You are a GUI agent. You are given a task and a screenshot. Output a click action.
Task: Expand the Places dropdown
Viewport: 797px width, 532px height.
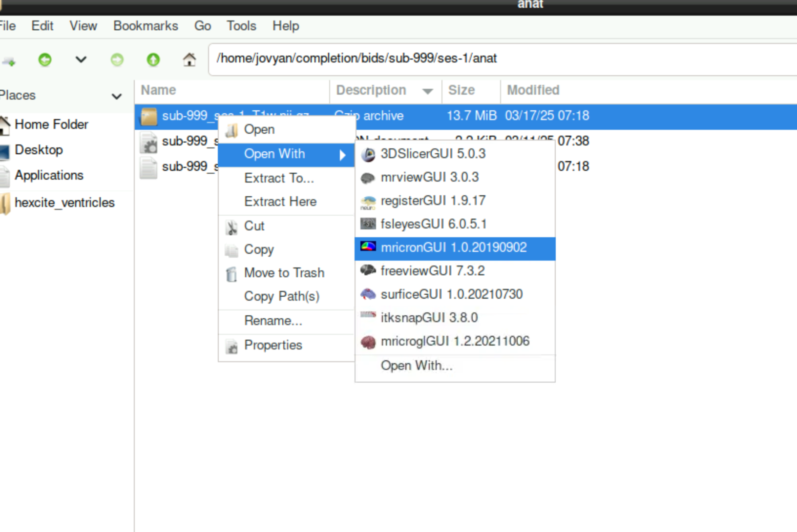pos(117,96)
